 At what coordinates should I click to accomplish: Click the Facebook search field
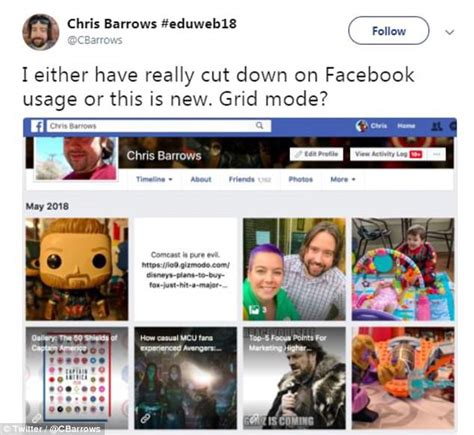(159, 126)
